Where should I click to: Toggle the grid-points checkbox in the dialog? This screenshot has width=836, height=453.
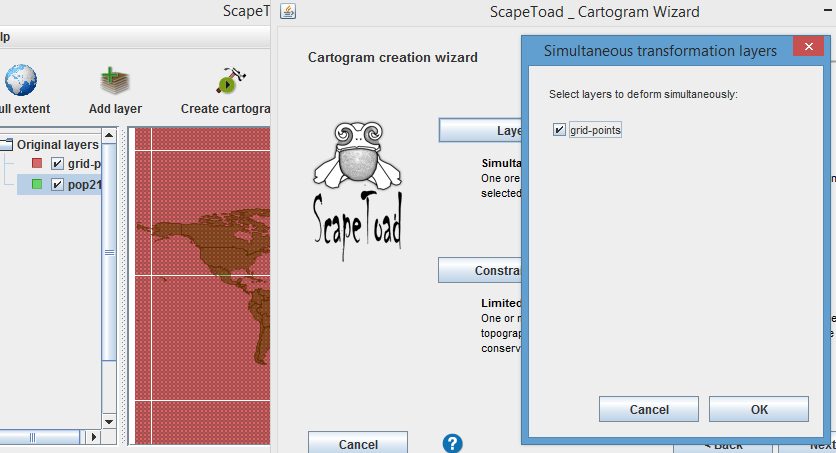coord(559,130)
